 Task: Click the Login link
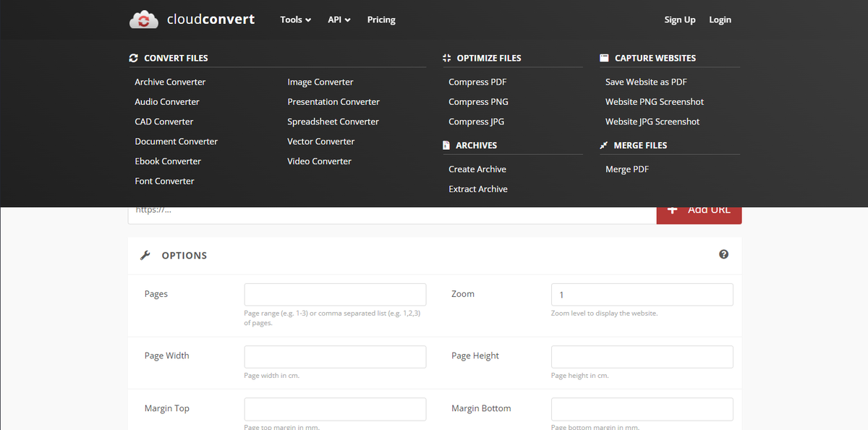point(720,20)
